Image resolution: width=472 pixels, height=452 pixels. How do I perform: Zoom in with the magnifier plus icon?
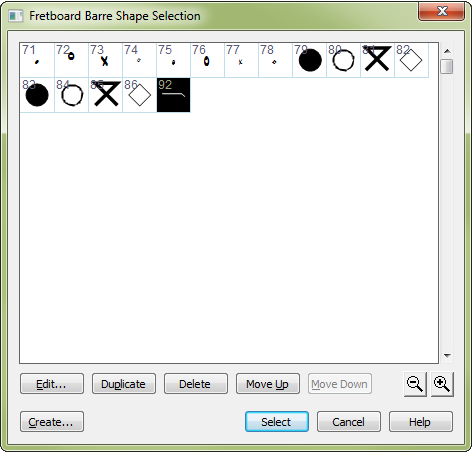[x=442, y=384]
